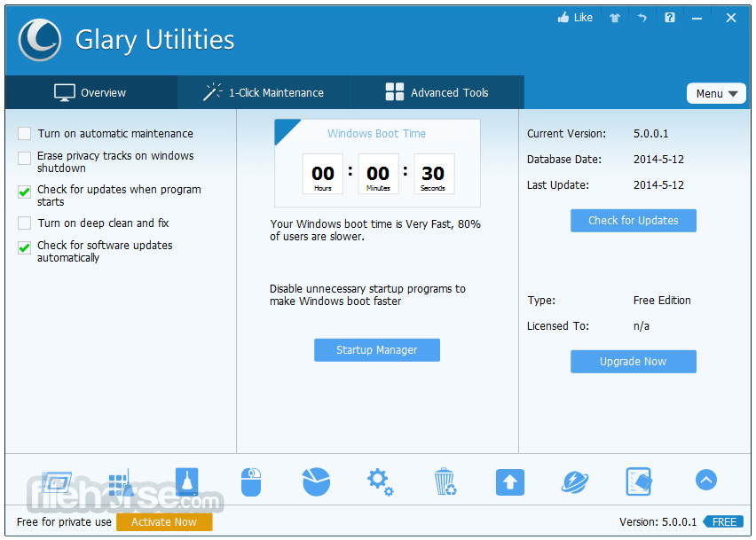Viewport: 756px width, 540px height.
Task: Click the upload arrow Software Update icon
Action: [510, 482]
